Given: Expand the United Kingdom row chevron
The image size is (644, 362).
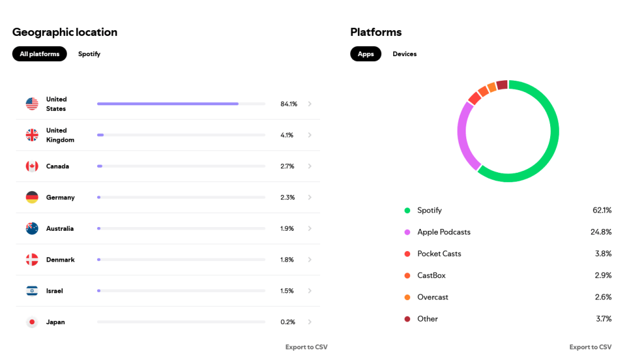Looking at the screenshot, I should point(309,135).
